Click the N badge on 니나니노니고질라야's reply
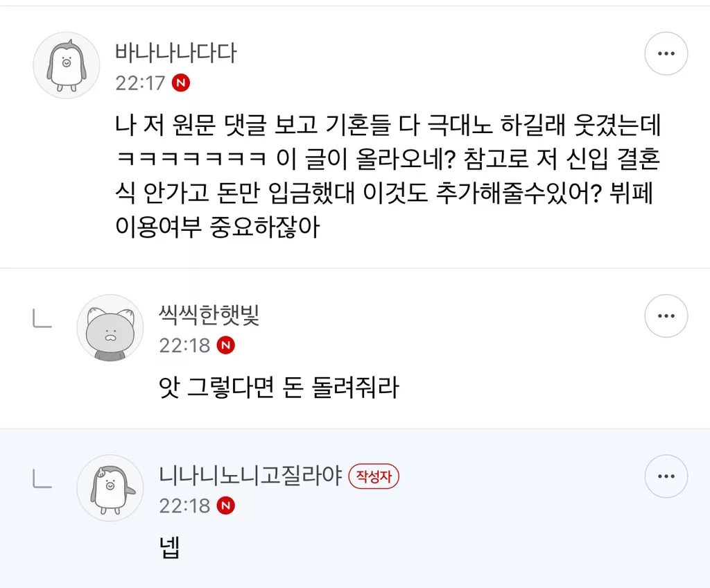Viewport: 710px width, 588px height. click(225, 506)
